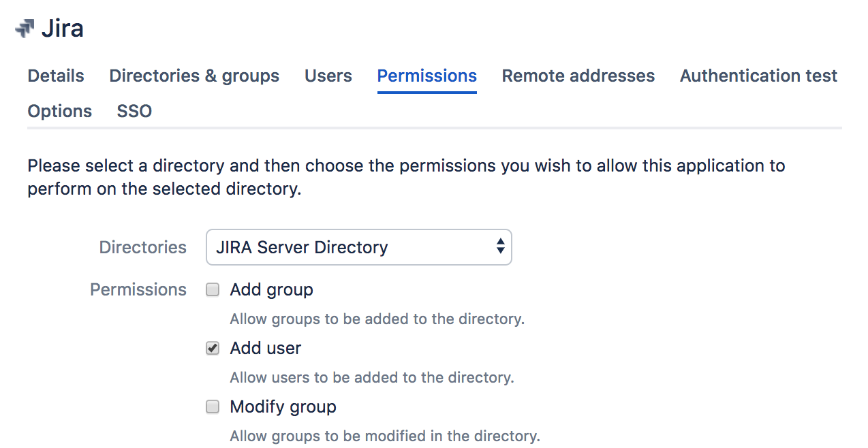Click the Add user label
This screenshot has width=868, height=448.
click(x=266, y=348)
